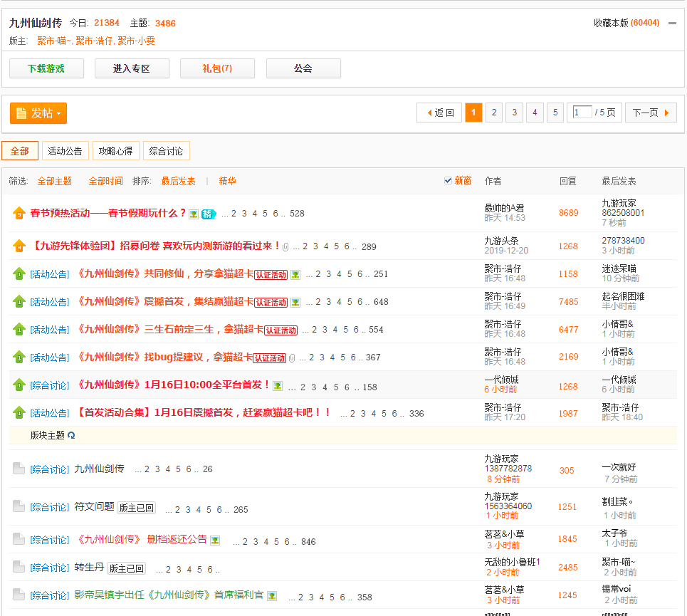Click the 下载游戏 button
Viewport: 687px width, 616px height.
(x=46, y=68)
